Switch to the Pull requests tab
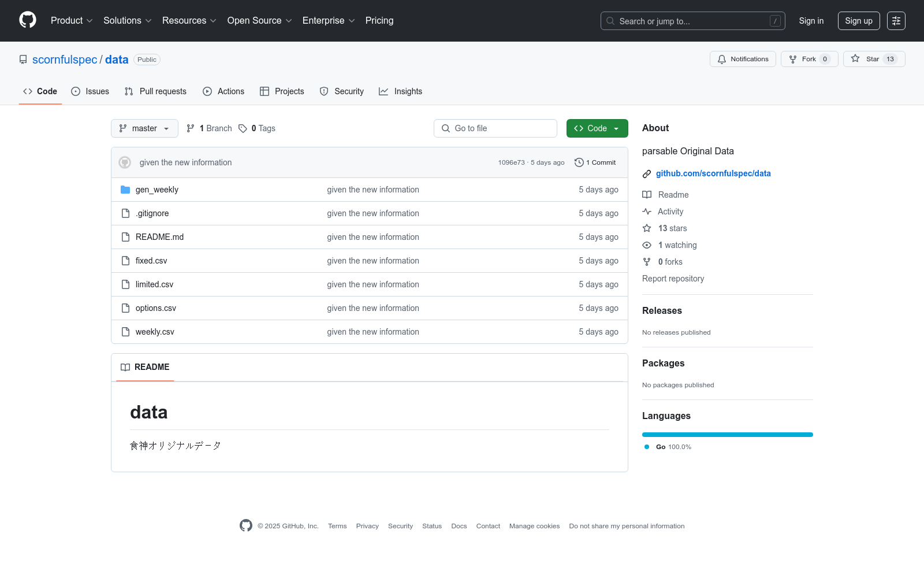 (155, 91)
